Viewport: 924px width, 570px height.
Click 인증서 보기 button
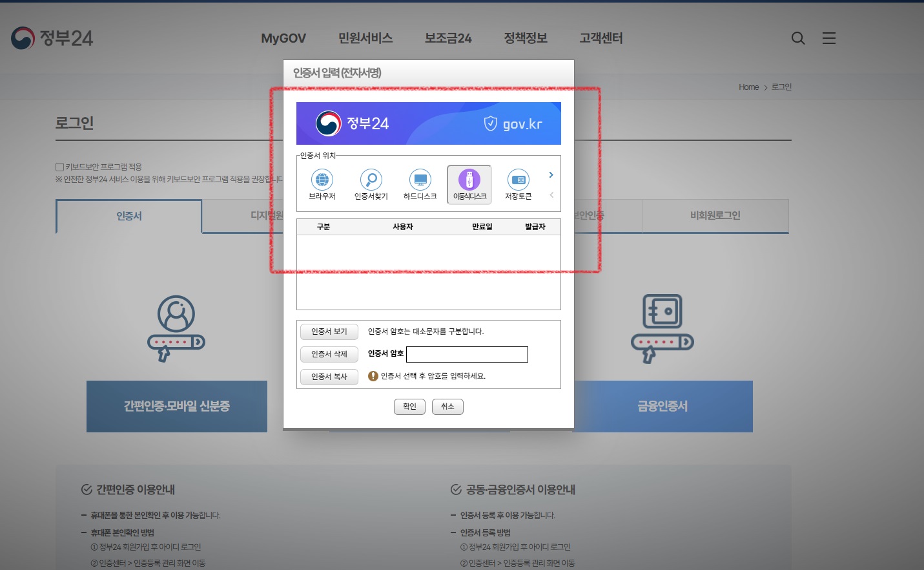pos(329,332)
